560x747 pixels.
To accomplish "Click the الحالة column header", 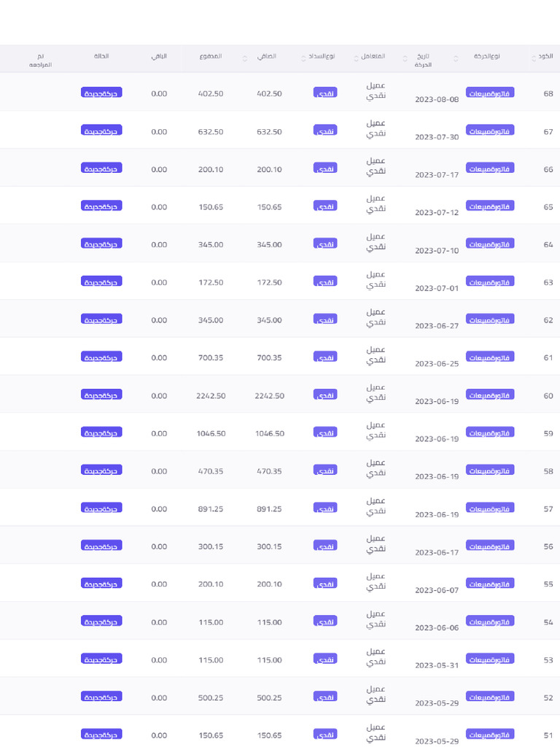I will coord(101,56).
